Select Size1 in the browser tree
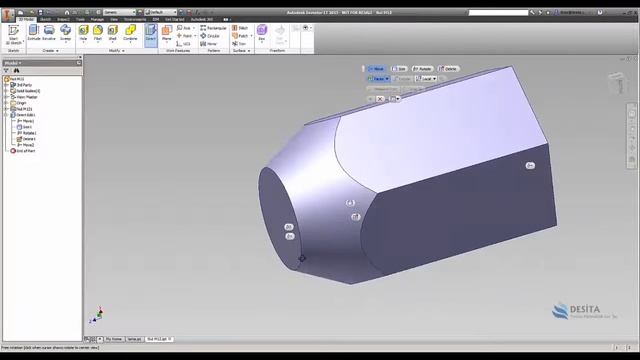The height and width of the screenshot is (360, 640). click(x=24, y=127)
